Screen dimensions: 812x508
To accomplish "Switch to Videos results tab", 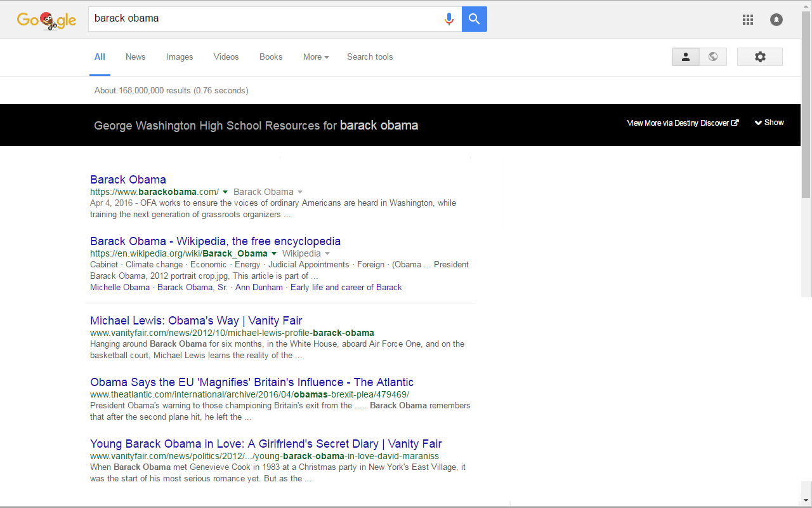I will 226,57.
